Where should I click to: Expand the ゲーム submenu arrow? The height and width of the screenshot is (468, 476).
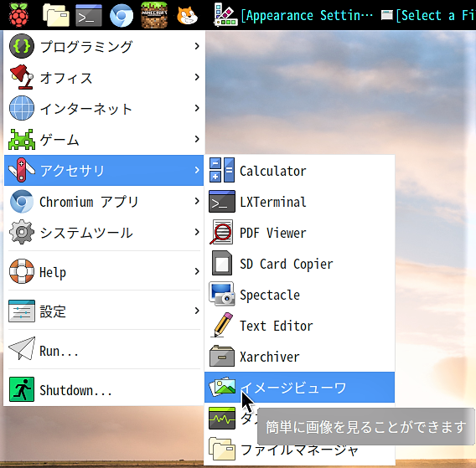click(197, 139)
